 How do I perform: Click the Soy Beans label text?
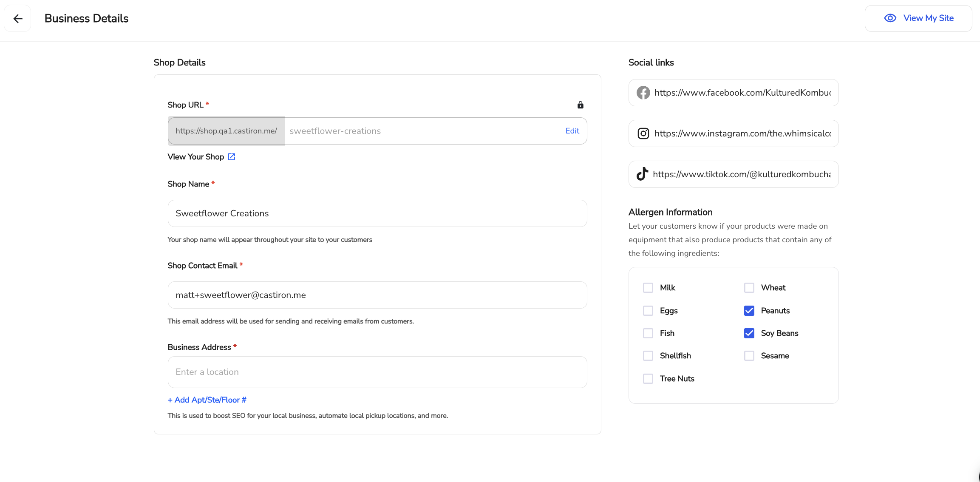point(779,333)
